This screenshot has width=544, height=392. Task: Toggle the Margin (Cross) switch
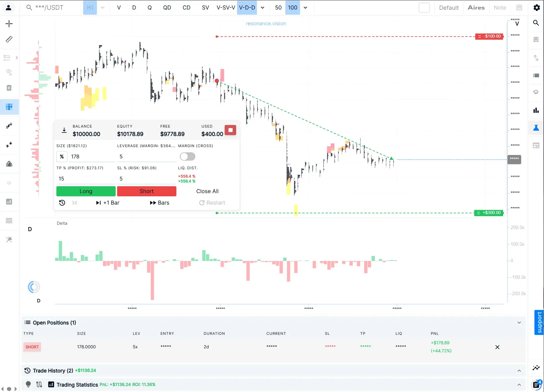coord(188,157)
